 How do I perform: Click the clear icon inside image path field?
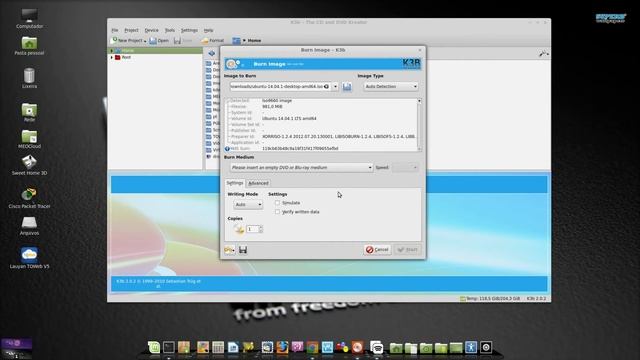click(x=327, y=87)
